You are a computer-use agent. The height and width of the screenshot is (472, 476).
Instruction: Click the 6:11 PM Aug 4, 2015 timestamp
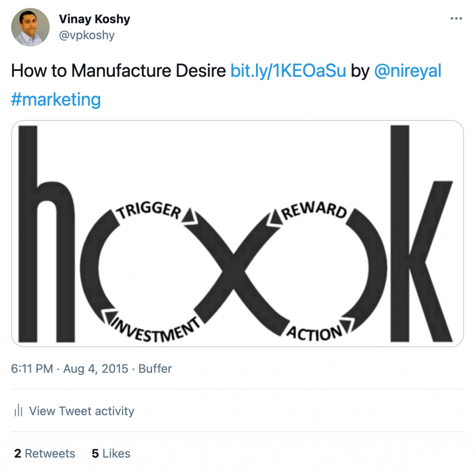69,369
